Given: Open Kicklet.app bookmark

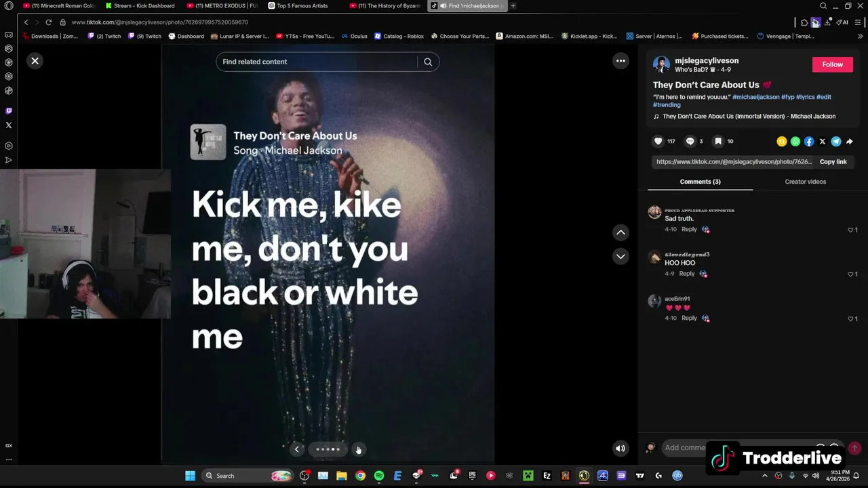Looking at the screenshot, I should coord(589,36).
